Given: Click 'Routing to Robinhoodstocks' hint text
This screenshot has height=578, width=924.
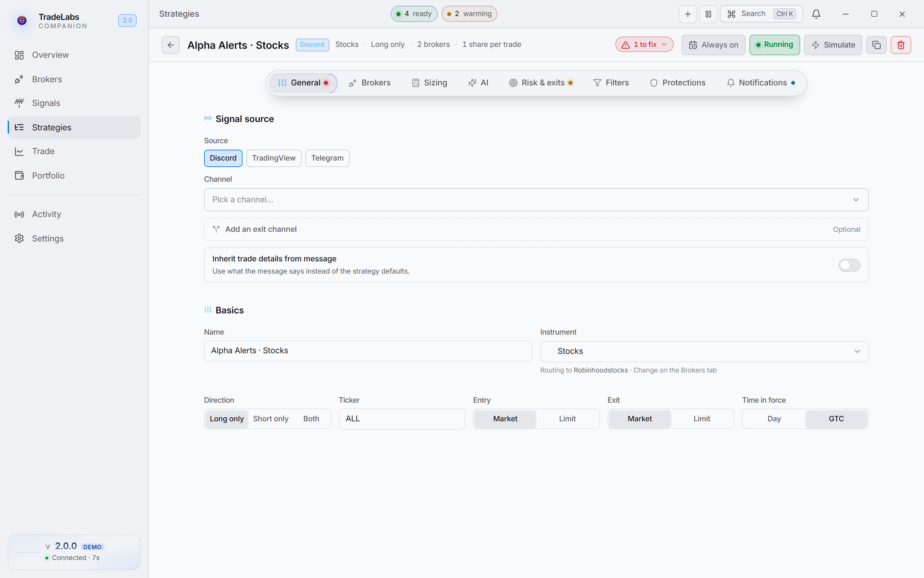Looking at the screenshot, I should (584, 371).
